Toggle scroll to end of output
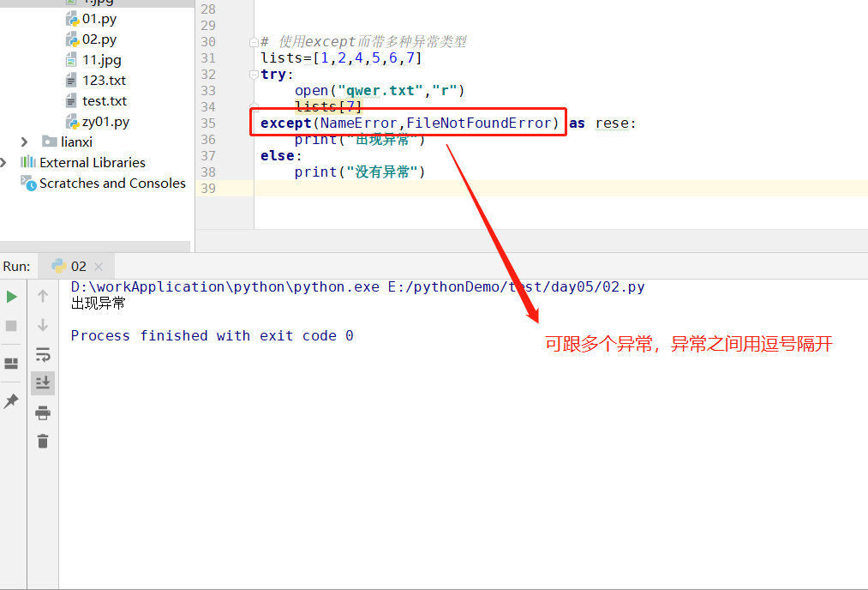Screen dimensions: 868x590 43,382
